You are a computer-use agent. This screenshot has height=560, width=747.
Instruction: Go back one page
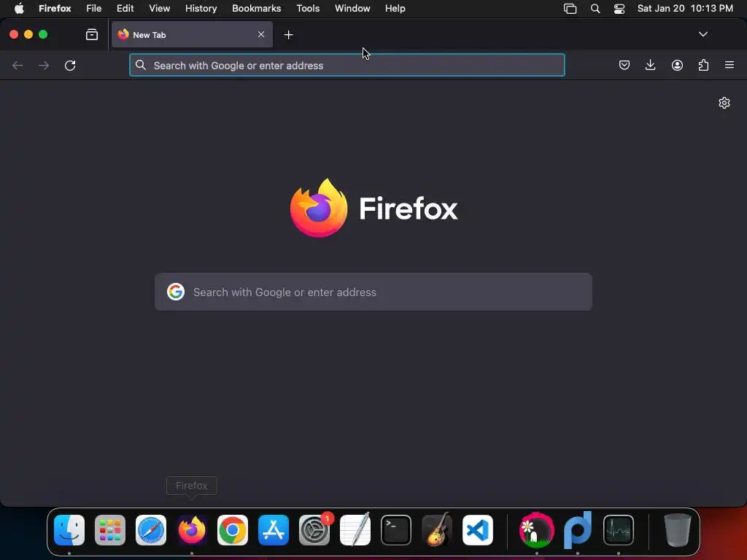tap(18, 65)
